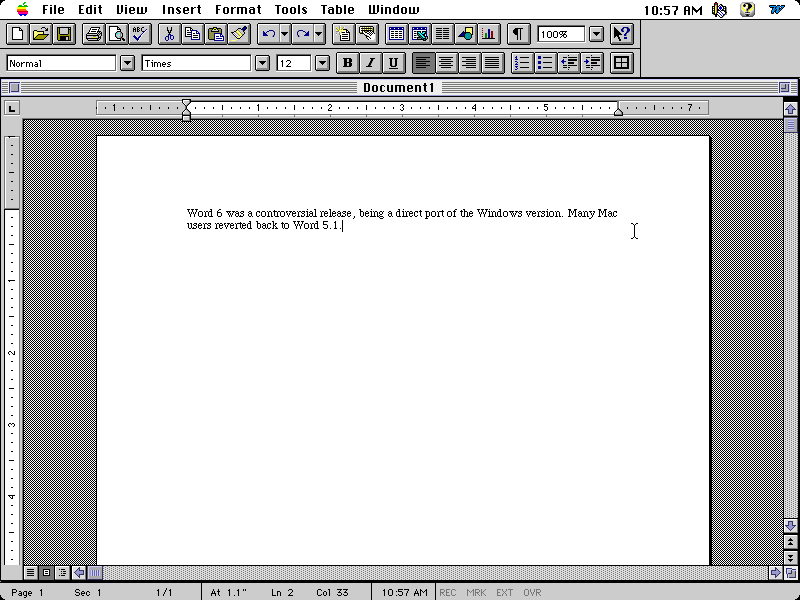This screenshot has width=800, height=600.
Task: Click the Font field showing Times
Action: pos(196,63)
